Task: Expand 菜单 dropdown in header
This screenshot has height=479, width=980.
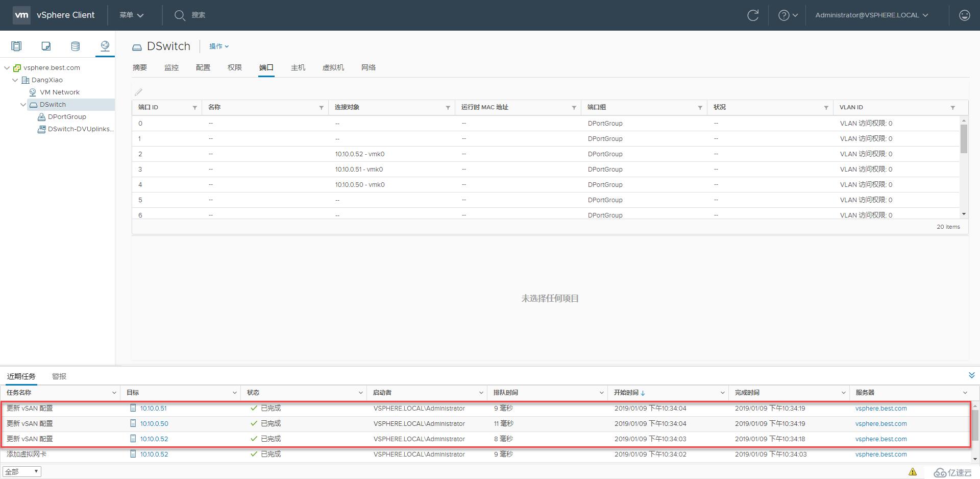Action: click(x=132, y=15)
